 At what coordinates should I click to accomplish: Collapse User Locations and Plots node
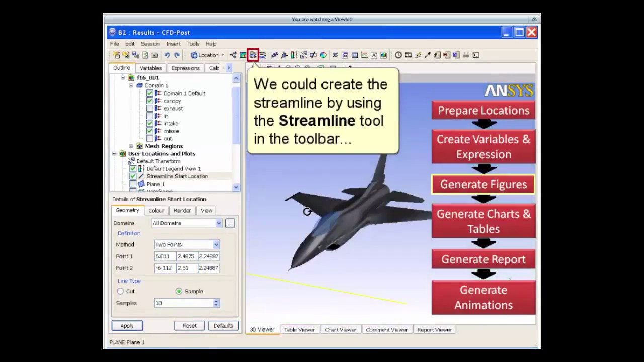114,154
